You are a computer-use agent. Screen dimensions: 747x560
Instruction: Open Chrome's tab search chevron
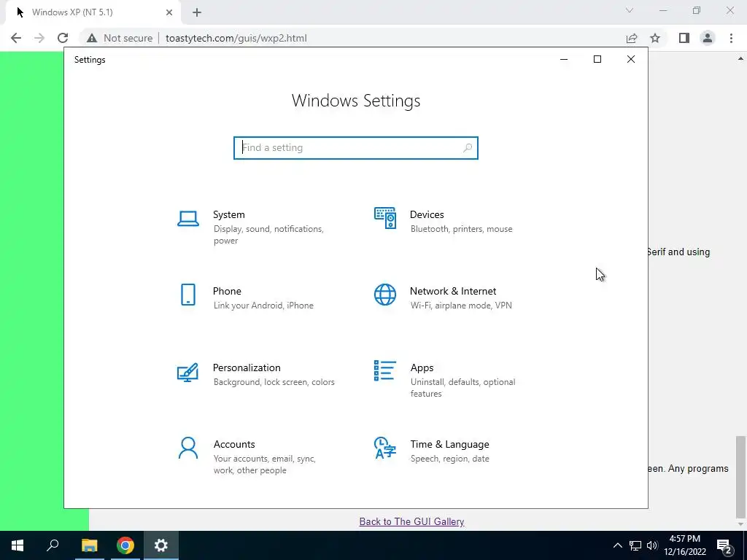click(630, 10)
